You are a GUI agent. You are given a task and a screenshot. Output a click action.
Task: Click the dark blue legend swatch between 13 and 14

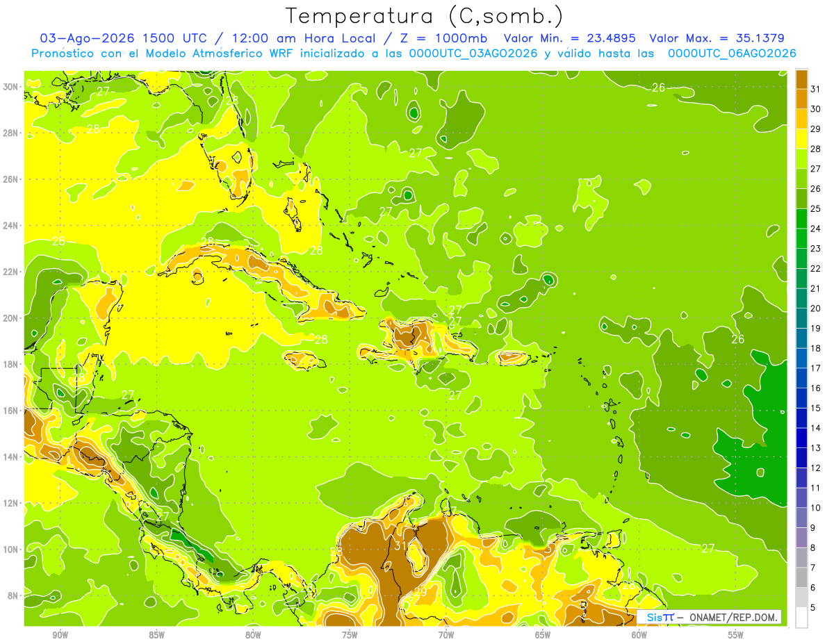(x=801, y=438)
